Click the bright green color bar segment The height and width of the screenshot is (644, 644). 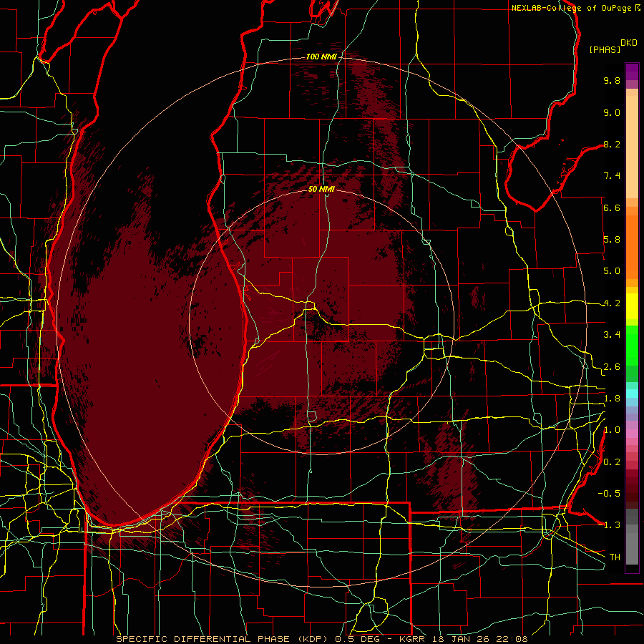632,345
